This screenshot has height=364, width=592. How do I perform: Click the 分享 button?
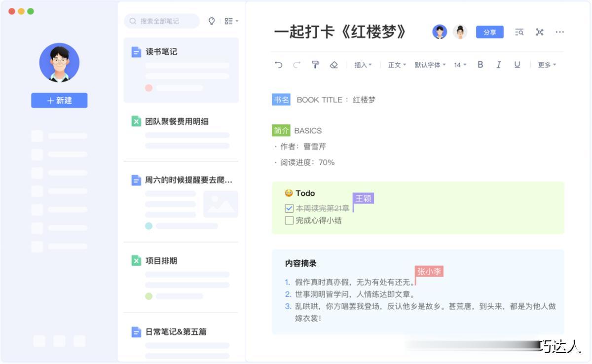(x=489, y=32)
